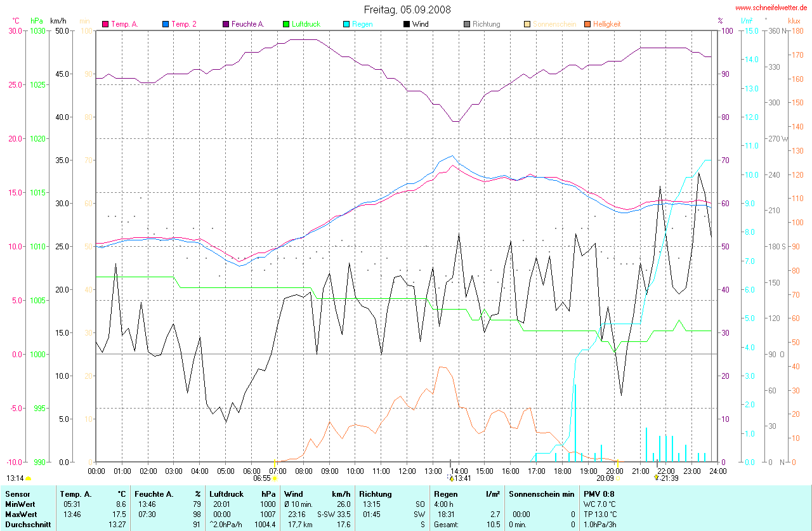Click the 18:00 label on time axis
Image resolution: width=812 pixels, height=531 pixels.
pyautogui.click(x=562, y=471)
